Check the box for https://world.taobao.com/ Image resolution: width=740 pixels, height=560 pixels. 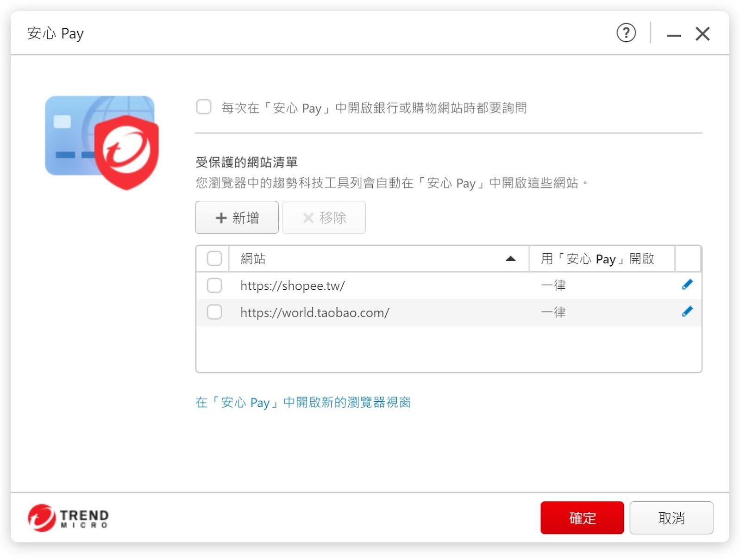click(x=214, y=312)
